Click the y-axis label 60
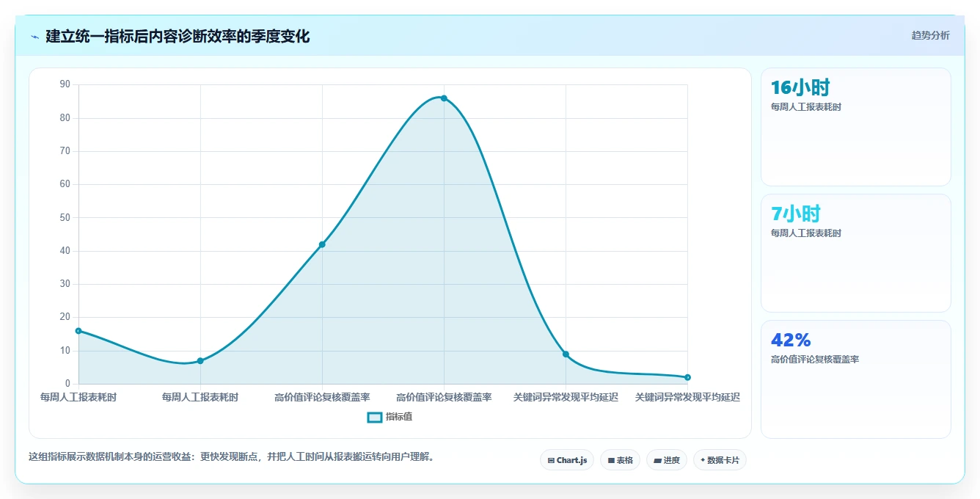Image resolution: width=980 pixels, height=499 pixels. [65, 184]
